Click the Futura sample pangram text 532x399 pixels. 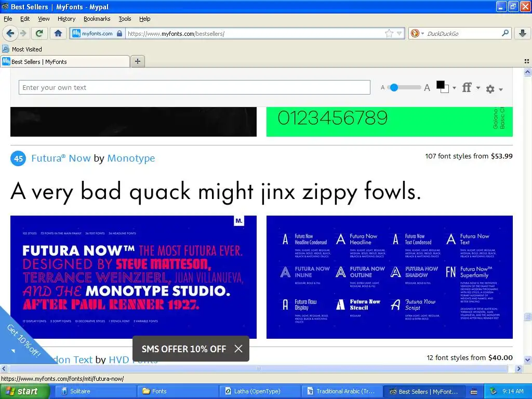216,192
